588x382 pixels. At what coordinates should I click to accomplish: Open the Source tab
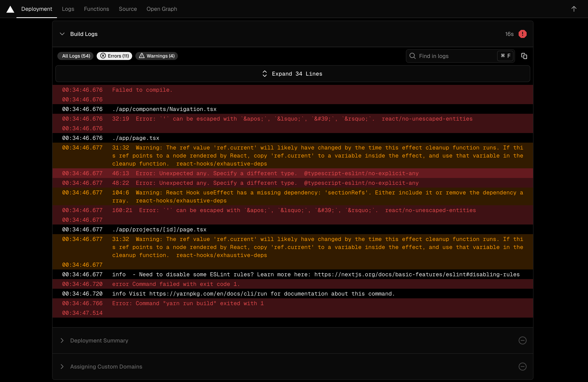pyautogui.click(x=128, y=9)
